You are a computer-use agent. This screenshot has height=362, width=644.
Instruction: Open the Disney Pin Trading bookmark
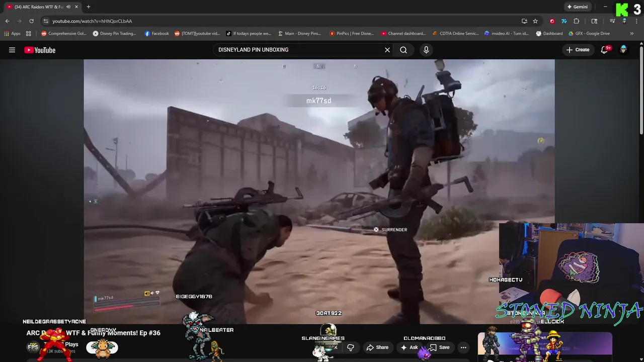[x=115, y=34]
